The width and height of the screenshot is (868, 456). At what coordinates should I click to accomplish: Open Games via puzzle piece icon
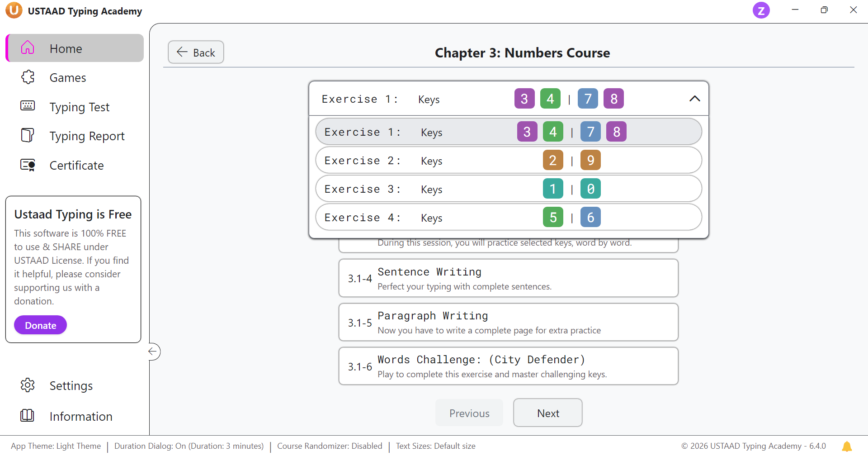(28, 77)
